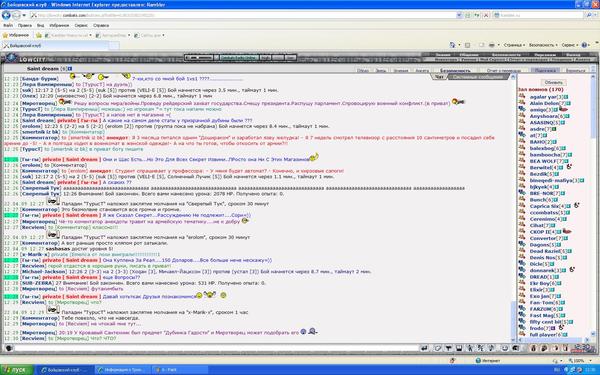Expand the Безопасность command bar dropdown
The image size is (600, 375).
pos(543,45)
